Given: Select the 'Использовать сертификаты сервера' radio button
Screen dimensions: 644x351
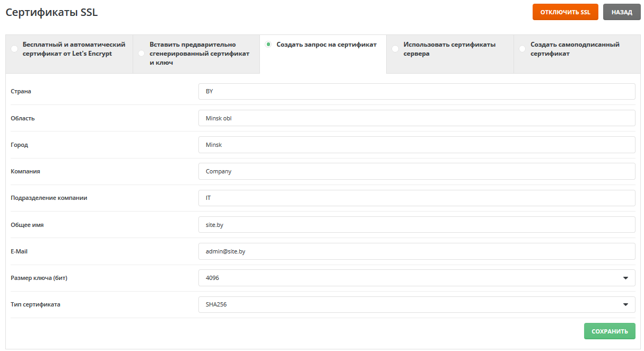Looking at the screenshot, I should point(395,49).
